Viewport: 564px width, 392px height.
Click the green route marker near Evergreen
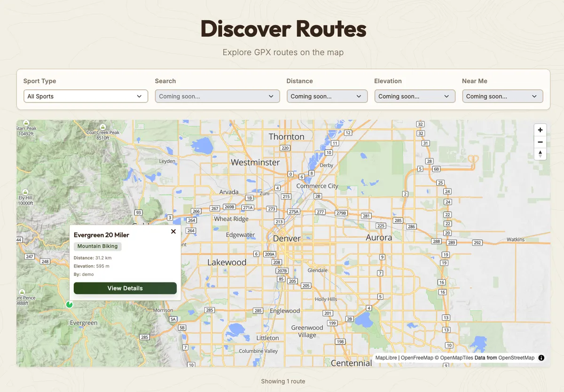[x=70, y=305]
